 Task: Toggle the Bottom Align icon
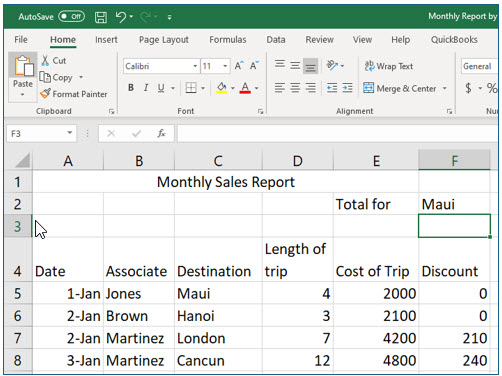pos(310,66)
